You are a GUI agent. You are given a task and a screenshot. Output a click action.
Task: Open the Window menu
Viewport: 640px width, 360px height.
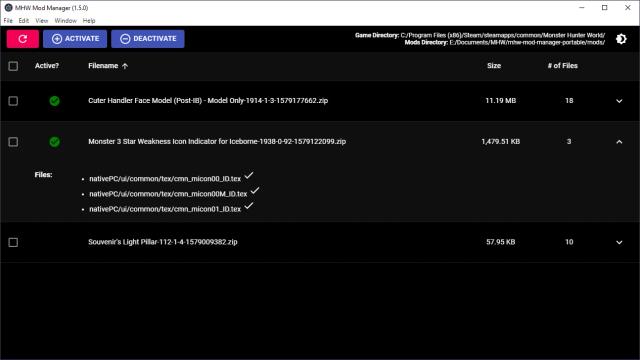[x=65, y=20]
